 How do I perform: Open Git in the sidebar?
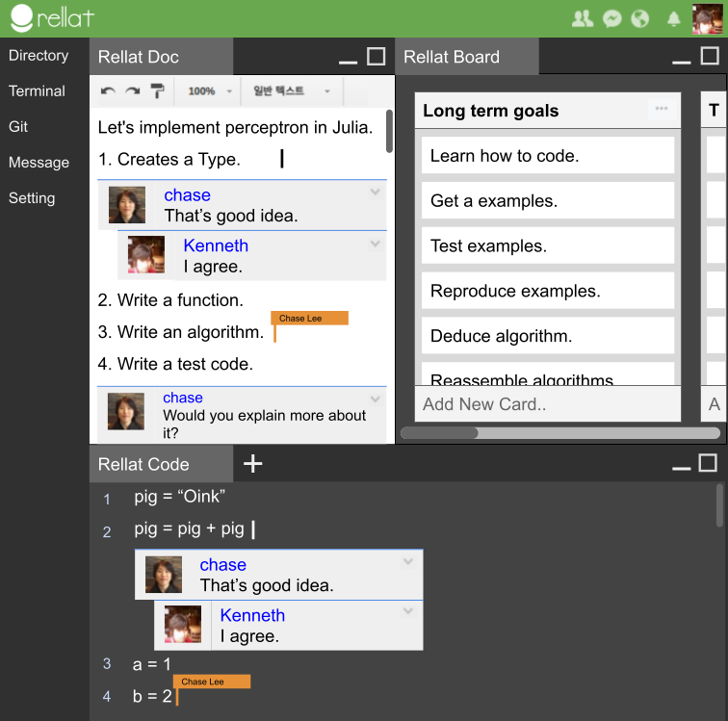coord(18,126)
